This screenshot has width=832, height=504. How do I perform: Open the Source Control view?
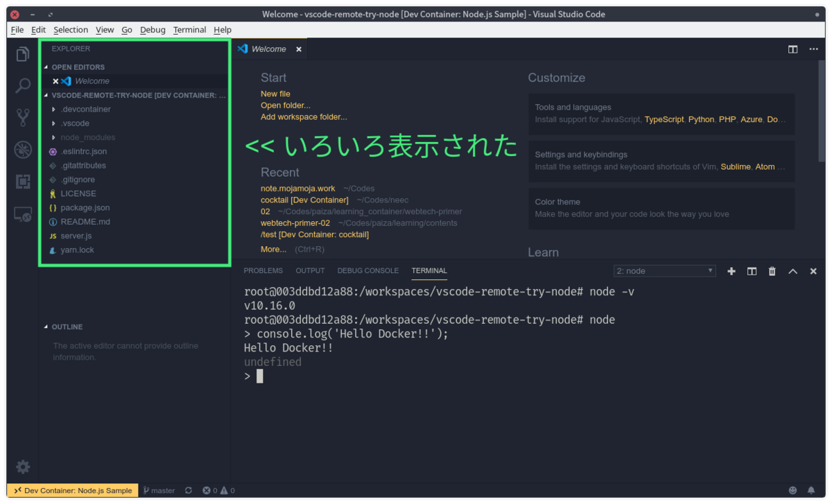(21, 116)
